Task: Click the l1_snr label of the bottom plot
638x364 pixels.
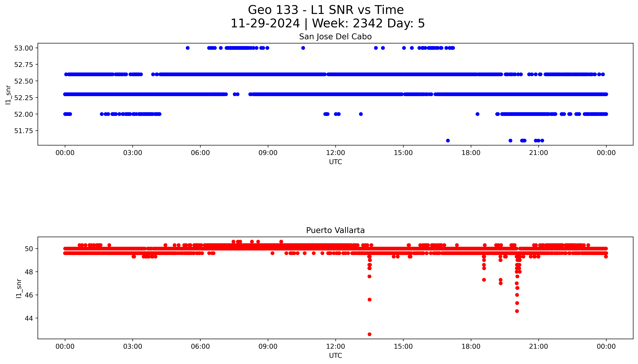Action: pyautogui.click(x=18, y=288)
